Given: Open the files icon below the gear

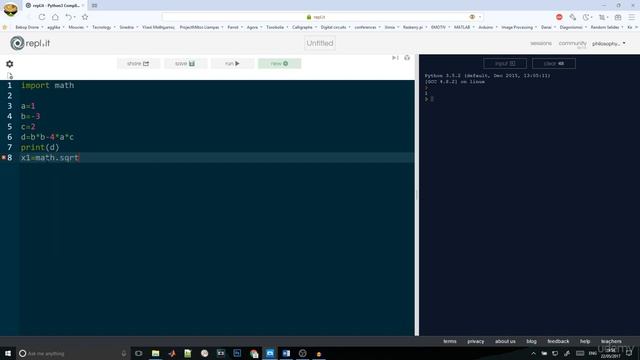Looking at the screenshot, I should (x=10, y=76).
